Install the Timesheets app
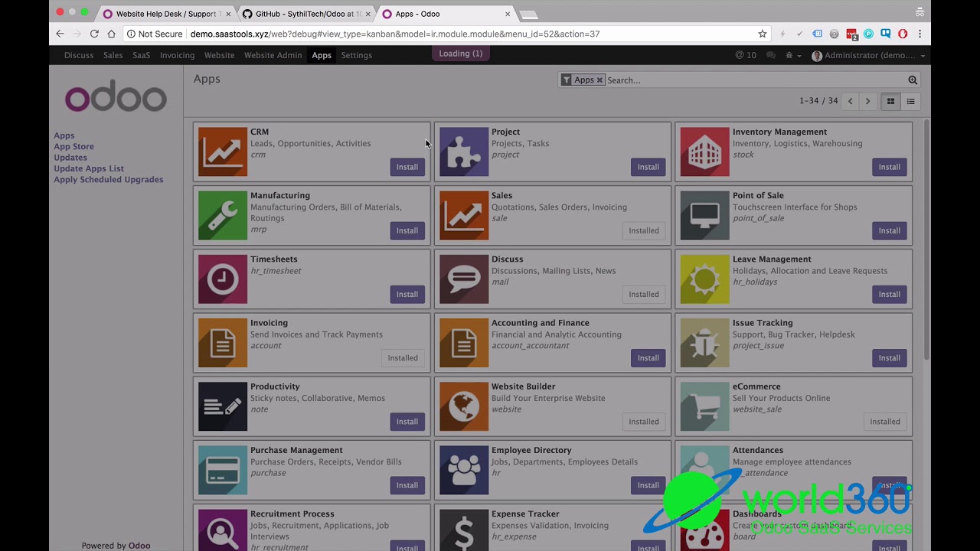 point(407,294)
